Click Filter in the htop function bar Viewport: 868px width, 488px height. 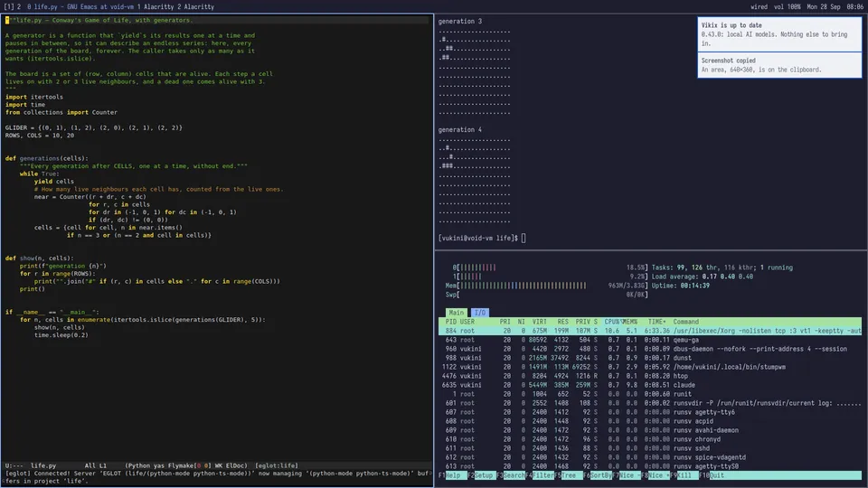coord(540,475)
